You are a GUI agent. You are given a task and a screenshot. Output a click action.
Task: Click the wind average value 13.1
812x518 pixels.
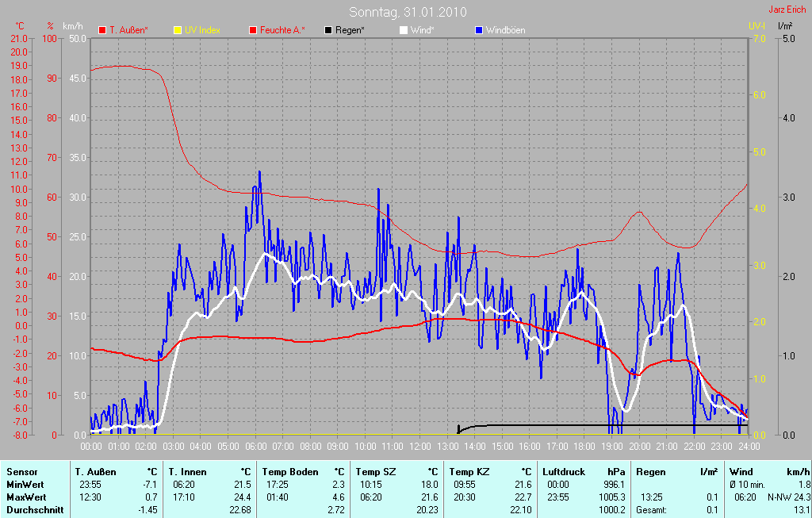[802, 510]
